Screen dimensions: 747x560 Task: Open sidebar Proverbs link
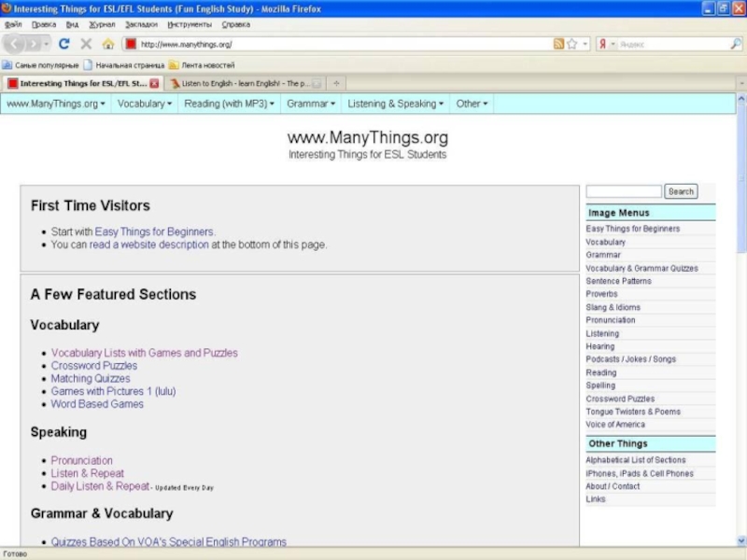[x=601, y=294]
